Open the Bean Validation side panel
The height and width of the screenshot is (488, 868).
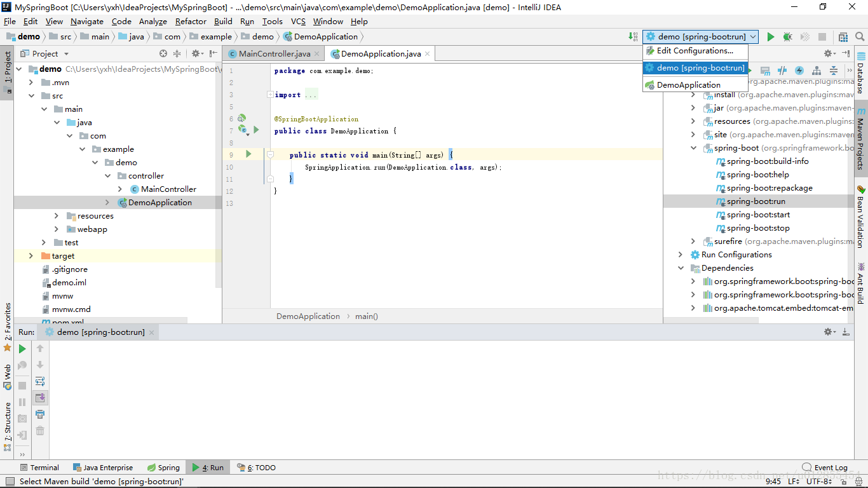tap(860, 216)
